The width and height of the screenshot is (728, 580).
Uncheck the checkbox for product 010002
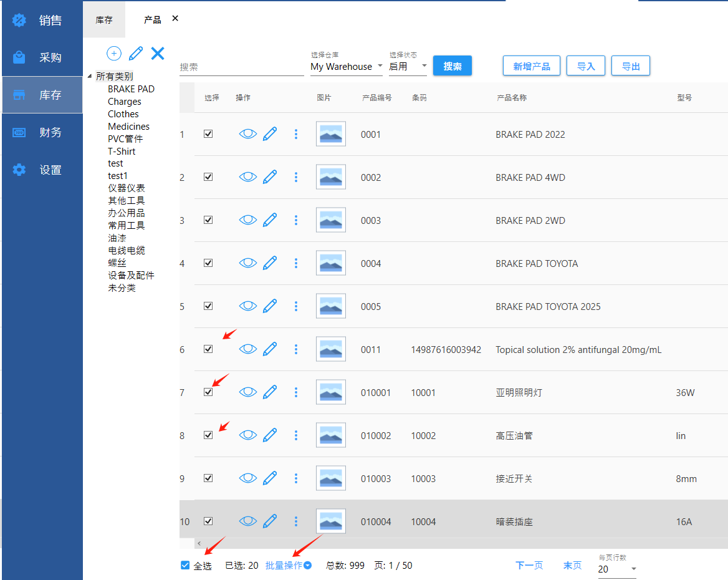coord(208,435)
